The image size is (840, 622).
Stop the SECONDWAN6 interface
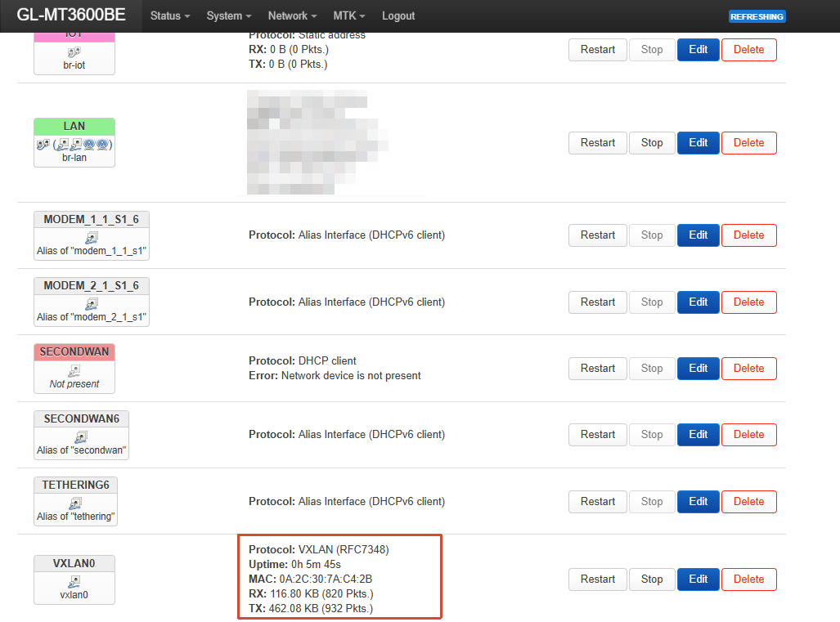coord(651,435)
